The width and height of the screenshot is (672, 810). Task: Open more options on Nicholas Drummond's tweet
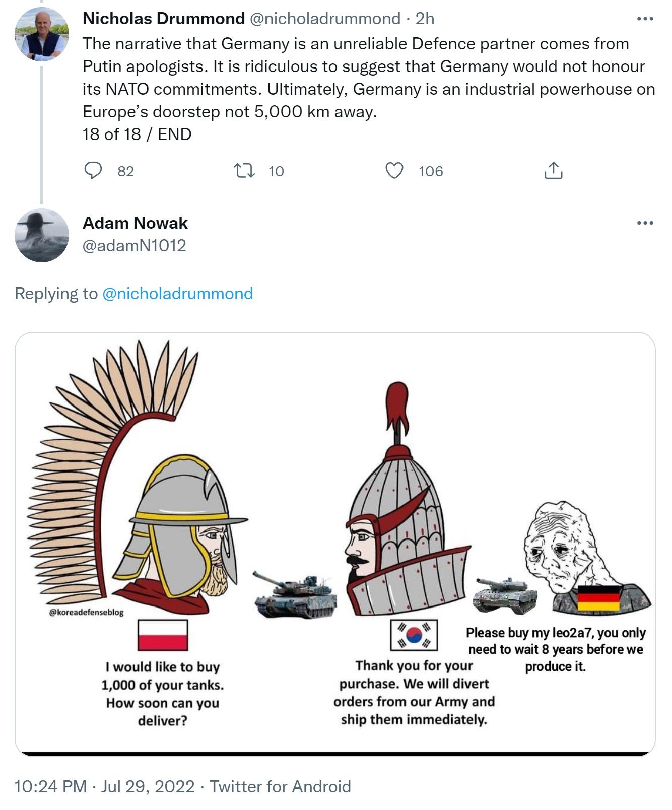click(x=645, y=19)
